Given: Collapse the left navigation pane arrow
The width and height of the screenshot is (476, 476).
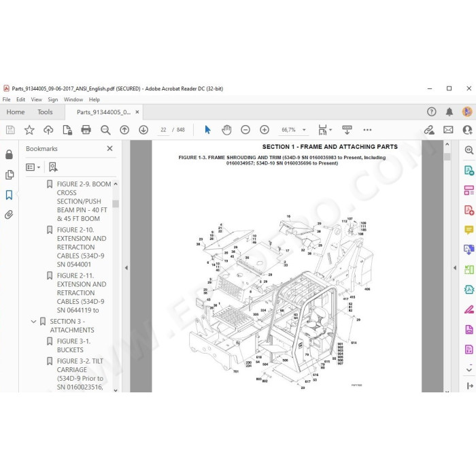Looking at the screenshot, I should pos(126,268).
